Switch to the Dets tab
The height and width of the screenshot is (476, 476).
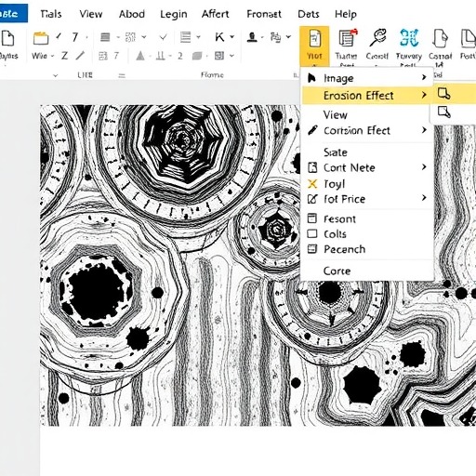point(309,14)
